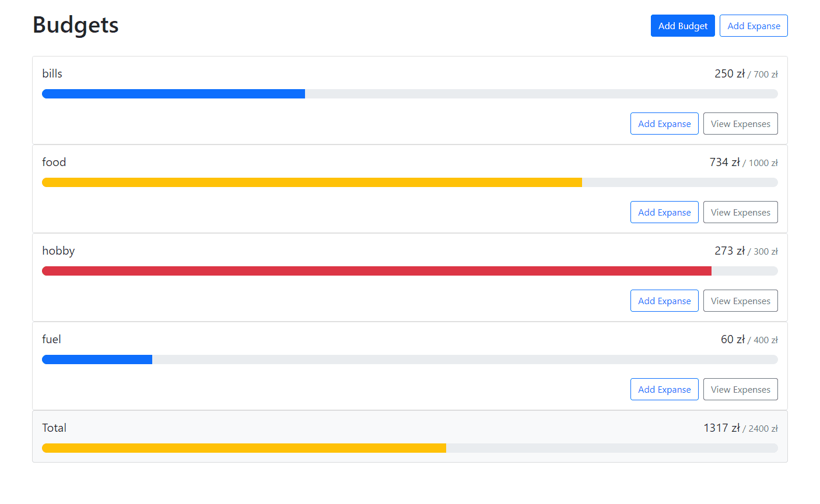View expenses for the fuel budget
This screenshot has height=504, width=820.
tap(740, 389)
